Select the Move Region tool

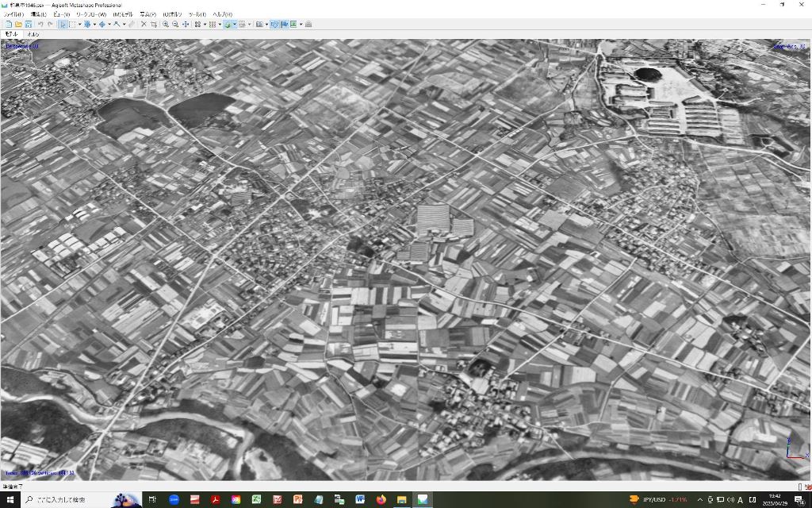tap(87, 25)
